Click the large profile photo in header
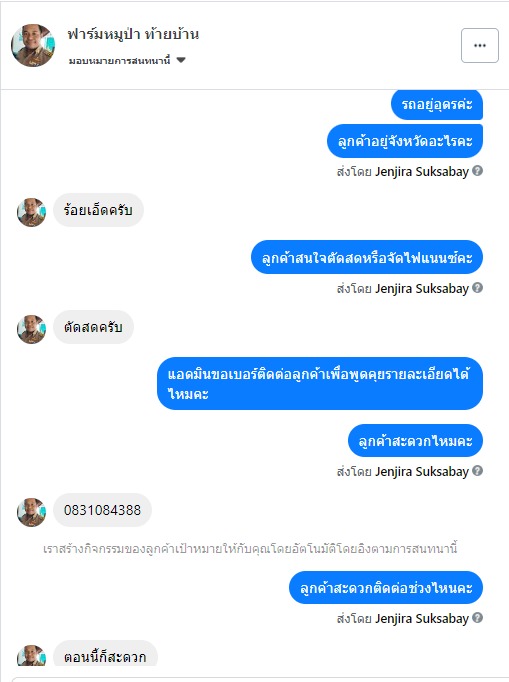The width and height of the screenshot is (509, 682). [33, 45]
